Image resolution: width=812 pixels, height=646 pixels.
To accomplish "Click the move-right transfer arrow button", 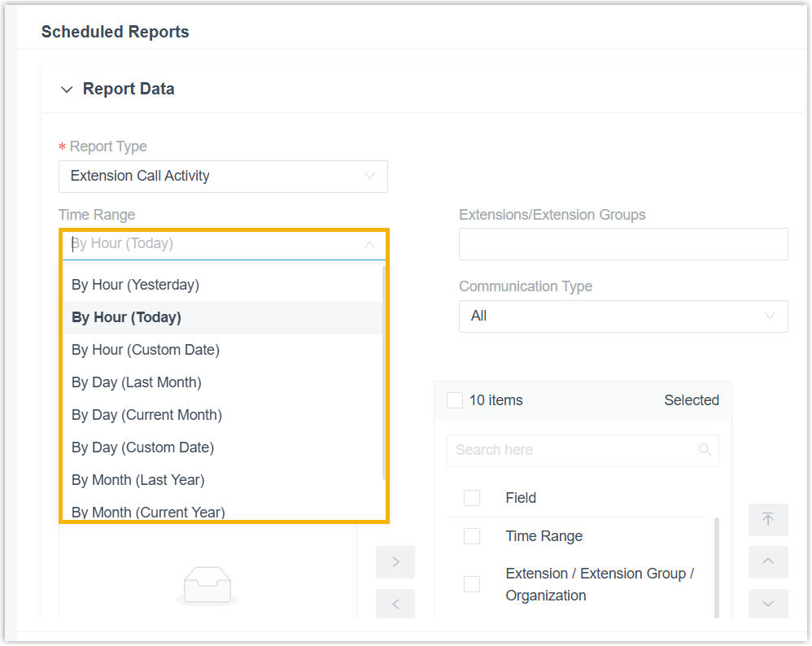I will [x=395, y=561].
